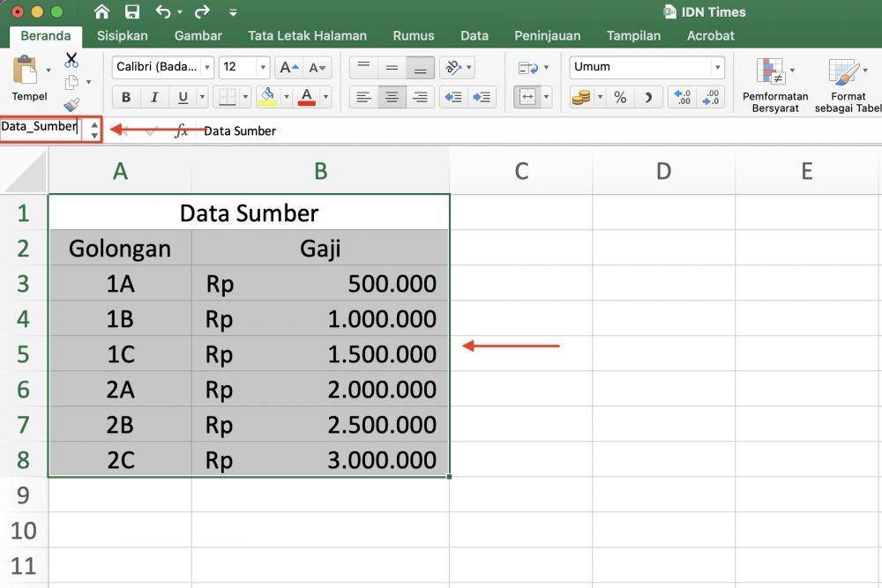Screen dimensions: 882x588
Task: Select the Golongan header cell
Action: (120, 249)
